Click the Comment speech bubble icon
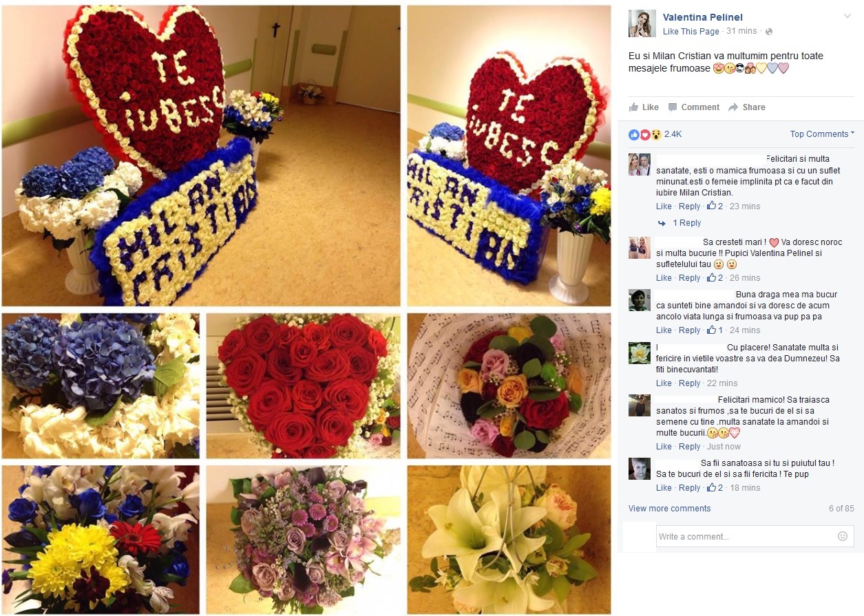 673,107
